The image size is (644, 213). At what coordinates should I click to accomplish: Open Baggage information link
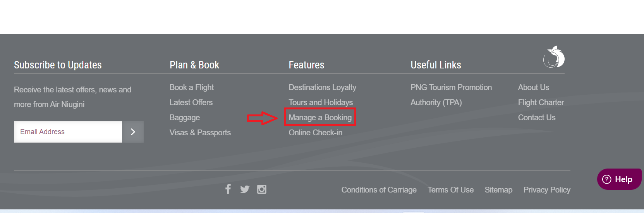pos(185,118)
